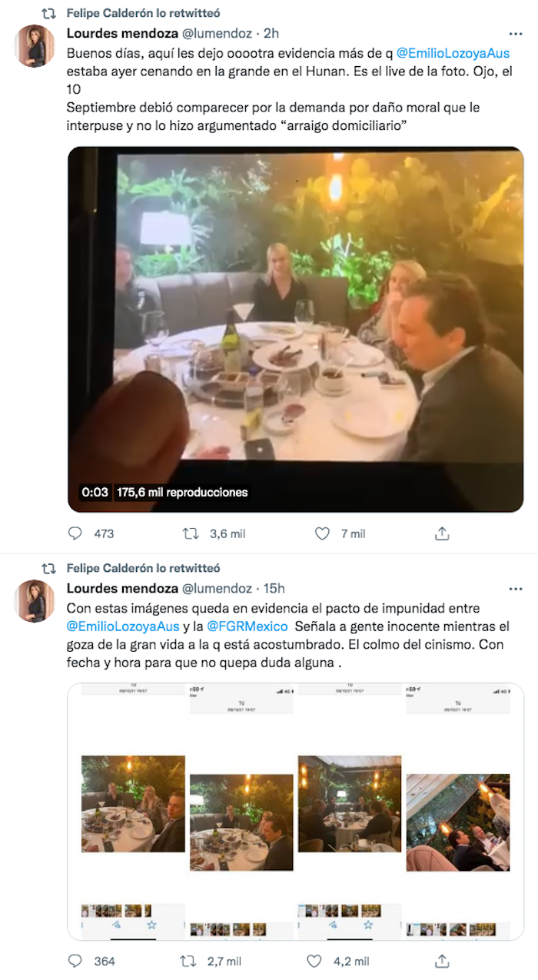The width and height of the screenshot is (538, 980).
Task: Play the restaurant dinner video
Action: pos(295,329)
